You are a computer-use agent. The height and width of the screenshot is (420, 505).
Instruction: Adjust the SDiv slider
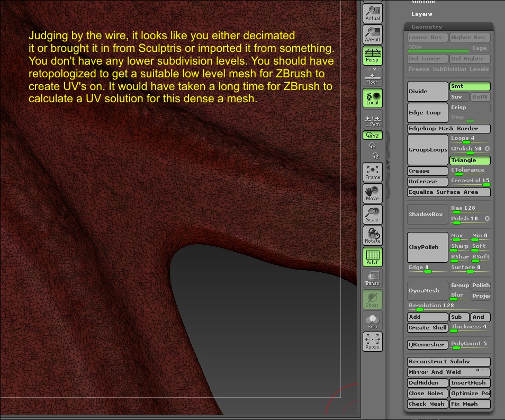[x=438, y=48]
